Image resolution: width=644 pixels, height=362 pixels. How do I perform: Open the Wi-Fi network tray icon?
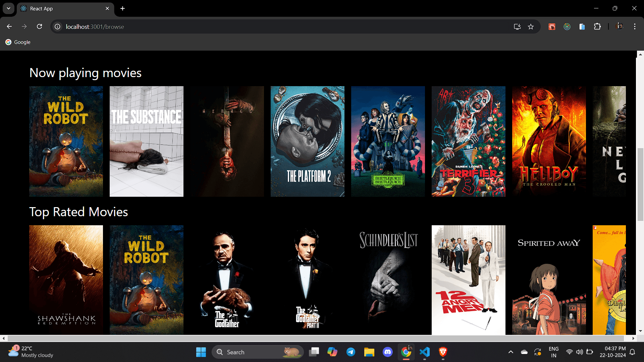[569, 352]
